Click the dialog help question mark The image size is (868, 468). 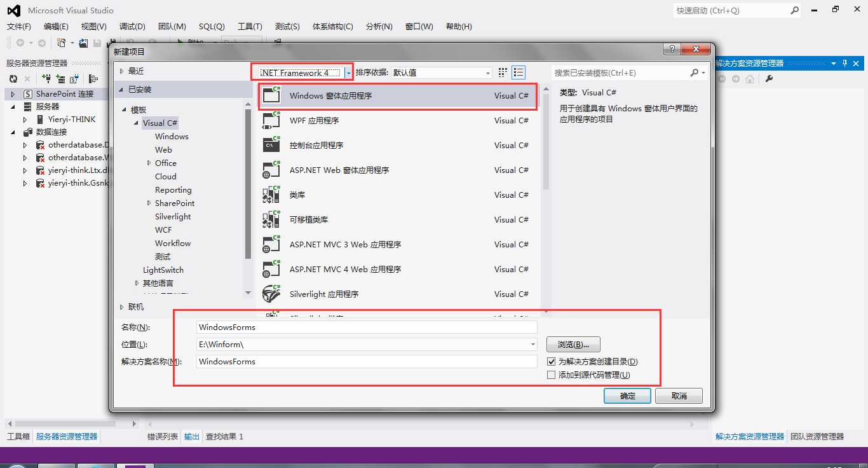point(672,50)
